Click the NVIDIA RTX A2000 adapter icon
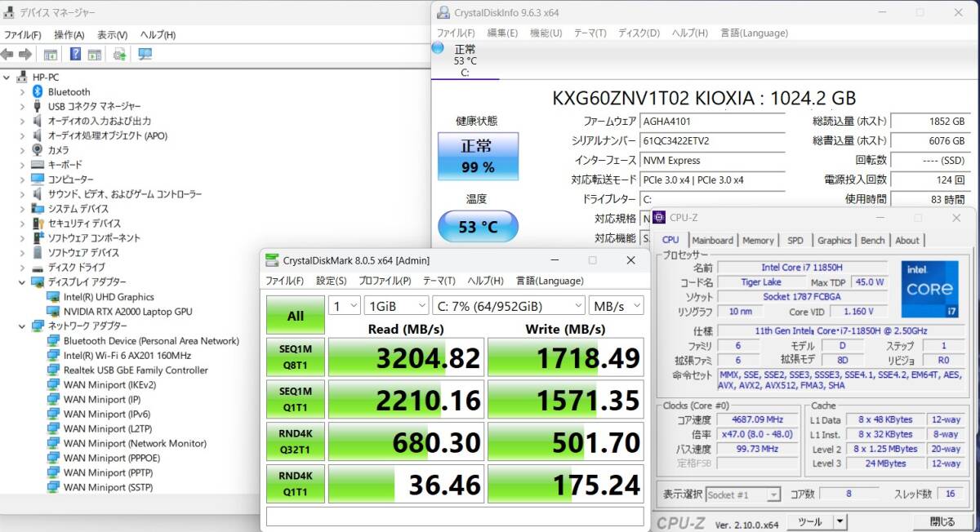980x532 pixels. point(54,312)
